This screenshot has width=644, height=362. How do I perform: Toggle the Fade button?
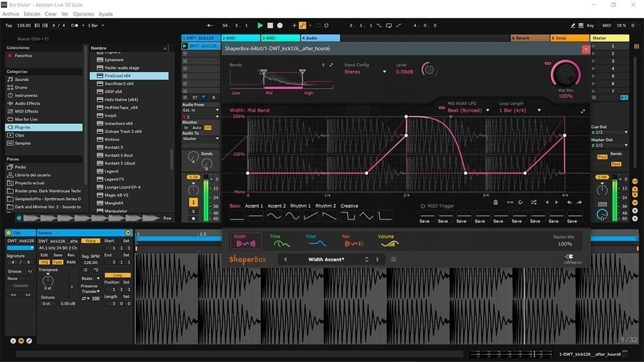pyautogui.click(x=57, y=262)
